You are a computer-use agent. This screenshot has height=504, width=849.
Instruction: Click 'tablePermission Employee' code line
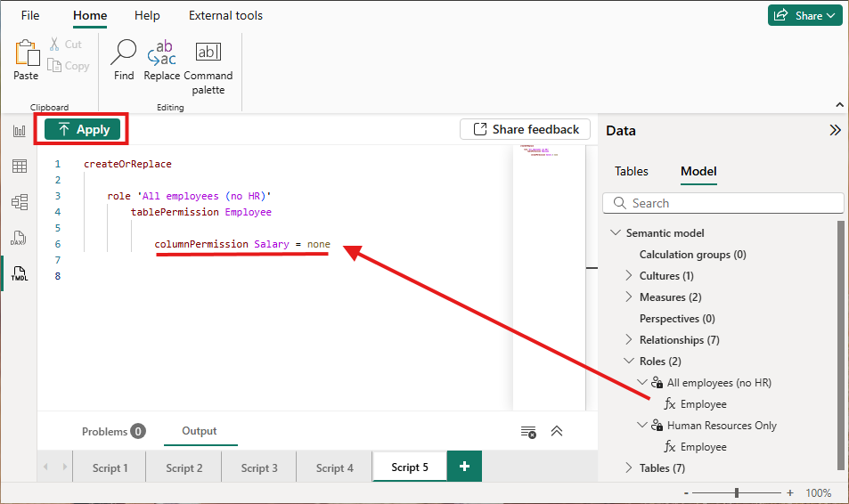tap(200, 212)
